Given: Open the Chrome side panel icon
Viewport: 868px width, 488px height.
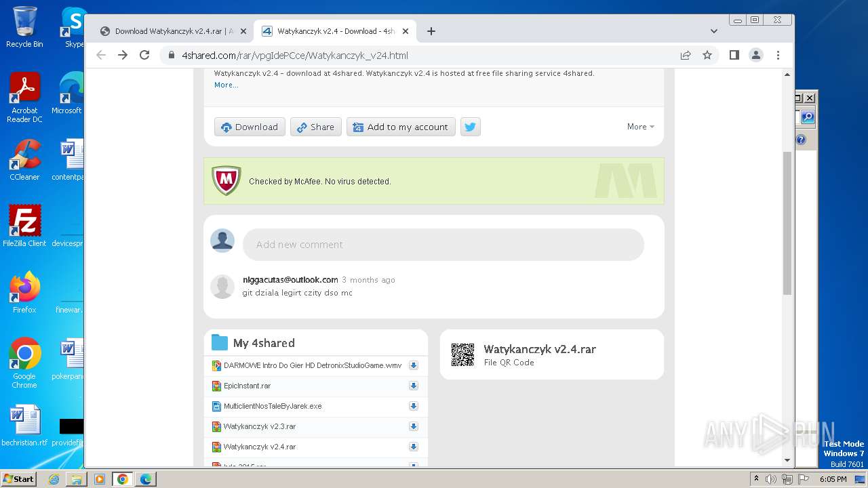Looking at the screenshot, I should 734,55.
